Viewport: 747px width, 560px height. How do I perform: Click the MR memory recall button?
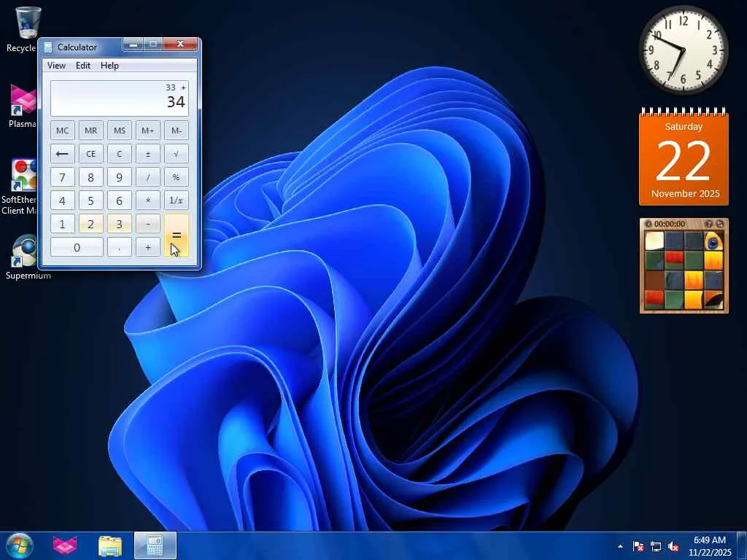91,131
